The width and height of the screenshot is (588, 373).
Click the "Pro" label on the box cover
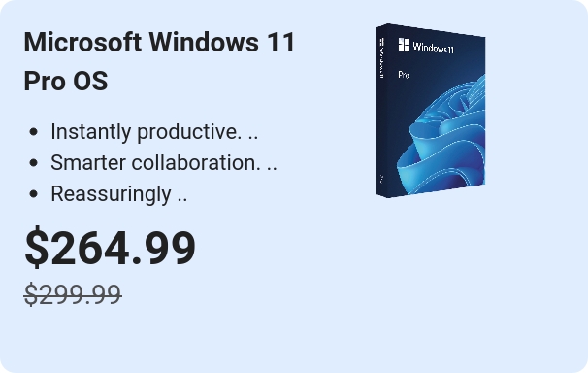[404, 75]
